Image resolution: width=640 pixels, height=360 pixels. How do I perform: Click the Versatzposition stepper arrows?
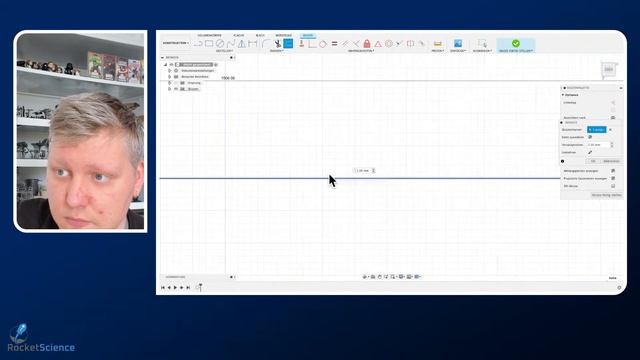(612, 145)
